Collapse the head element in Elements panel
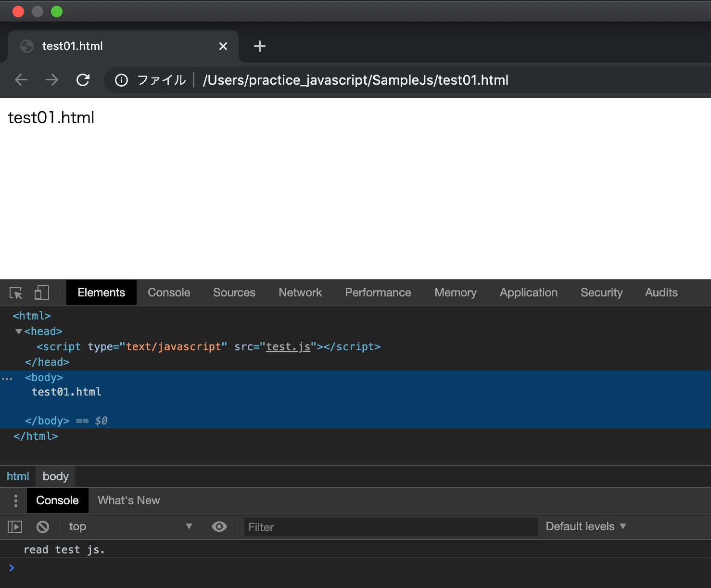Image resolution: width=711 pixels, height=588 pixels. pyautogui.click(x=18, y=331)
